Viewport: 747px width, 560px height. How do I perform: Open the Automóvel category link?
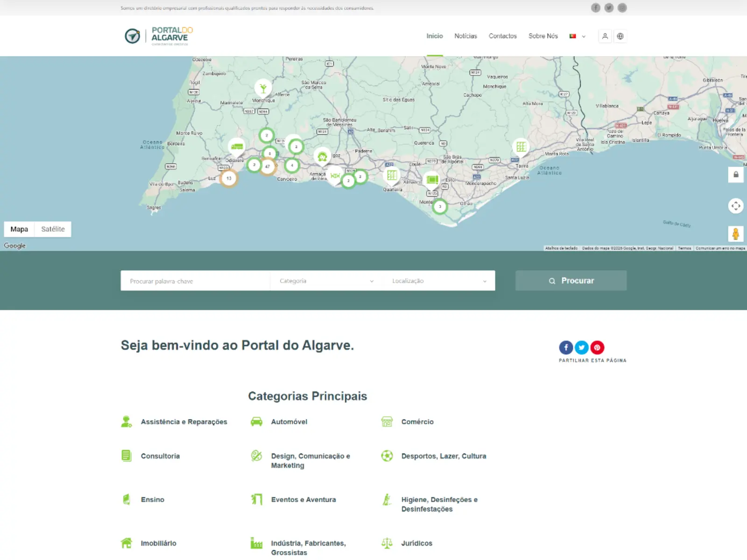(289, 421)
